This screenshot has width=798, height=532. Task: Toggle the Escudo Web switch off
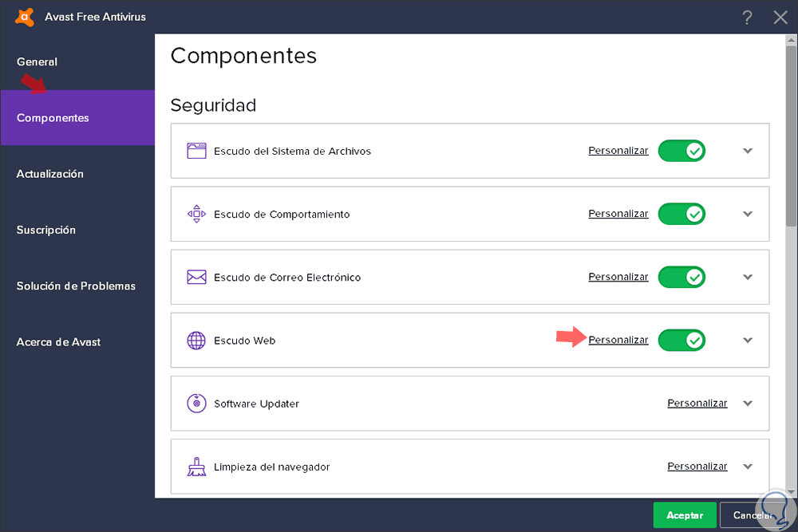click(x=681, y=341)
